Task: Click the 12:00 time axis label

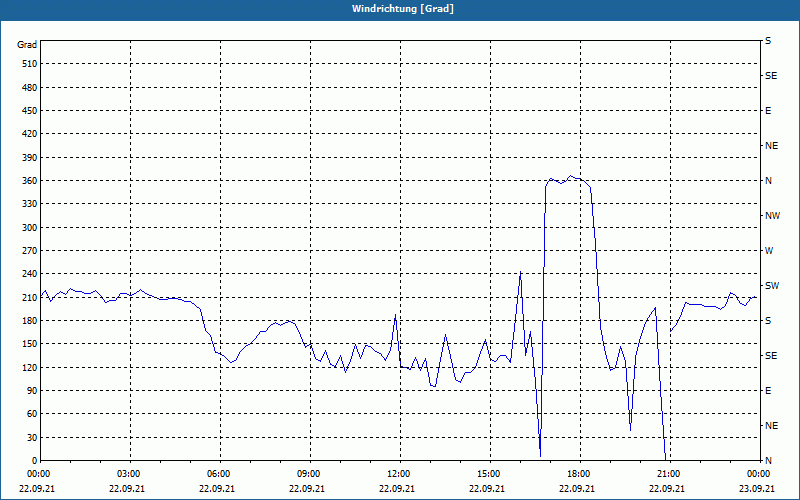Action: 397,474
